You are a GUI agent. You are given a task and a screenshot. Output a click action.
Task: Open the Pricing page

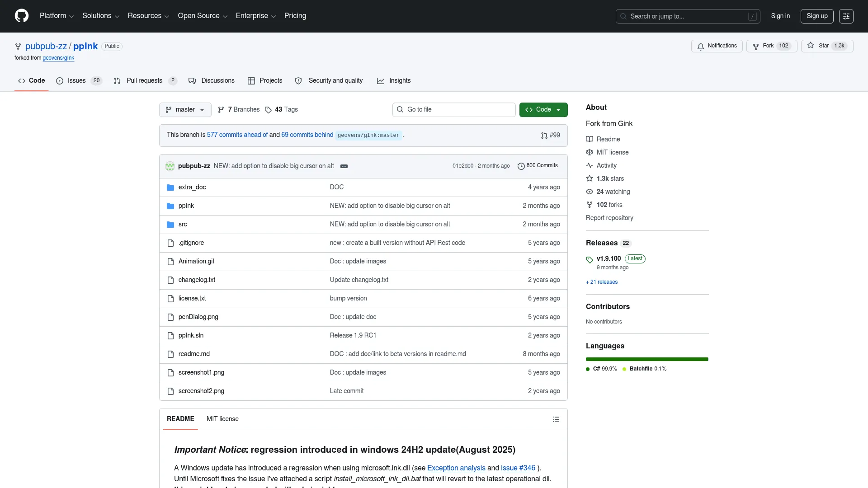point(295,16)
